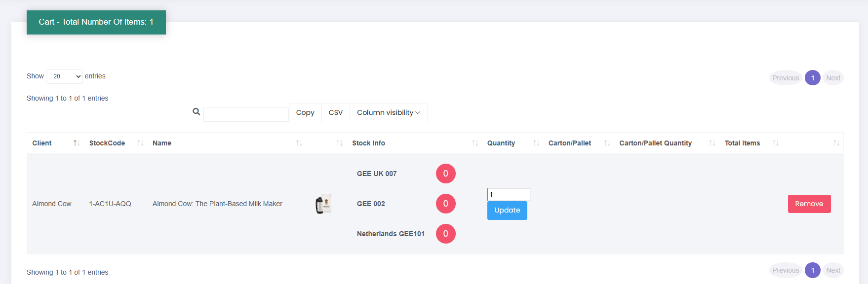
Task: Click the Client column header
Action: click(x=42, y=143)
